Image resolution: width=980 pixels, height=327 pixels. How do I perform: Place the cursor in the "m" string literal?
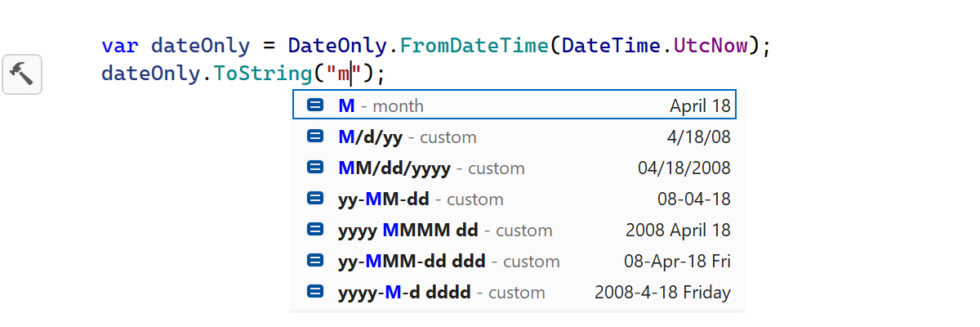pos(344,74)
